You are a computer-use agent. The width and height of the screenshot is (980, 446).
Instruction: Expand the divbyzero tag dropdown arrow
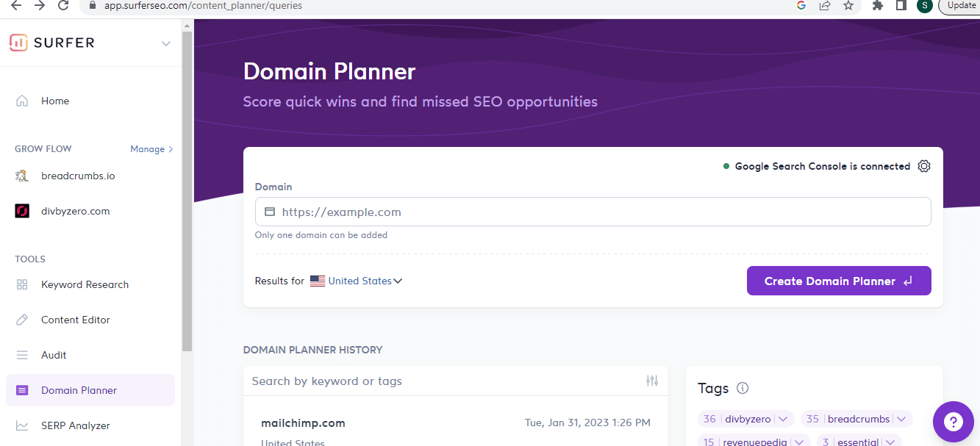point(783,420)
